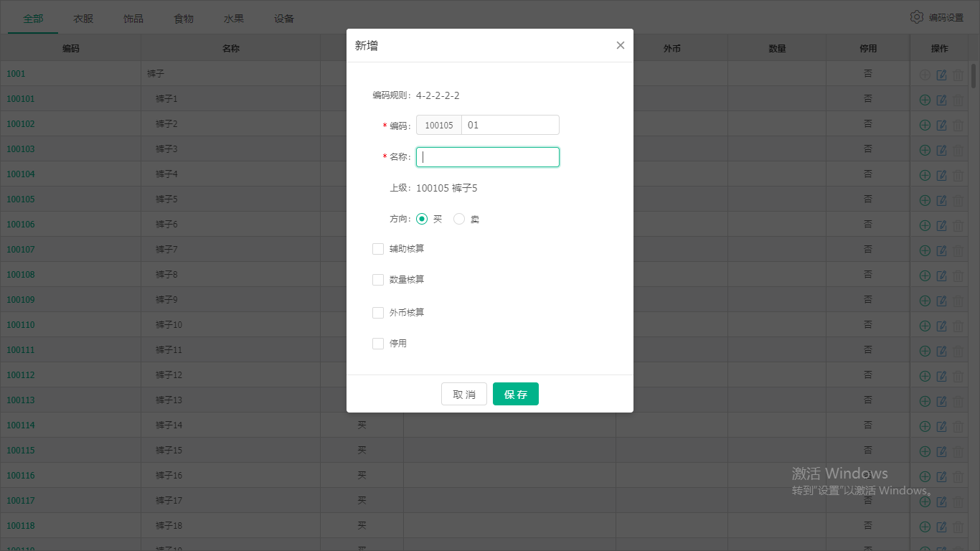Screen dimensions: 980x551
Task: Enable 外币核算 in the dialog
Action: (x=378, y=312)
